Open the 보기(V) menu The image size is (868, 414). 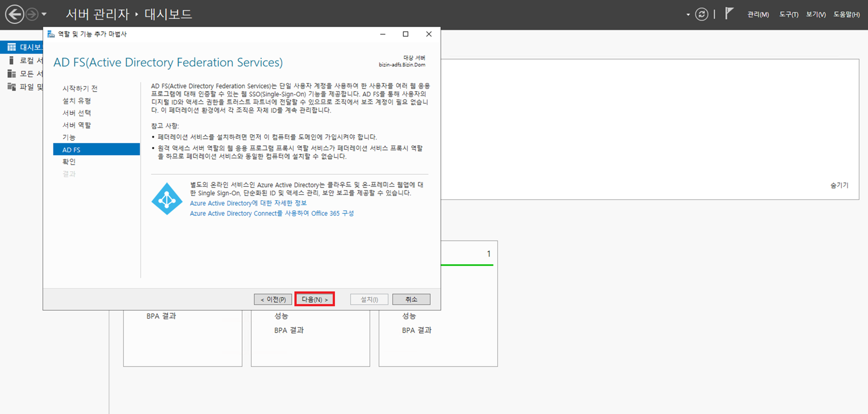pyautogui.click(x=816, y=14)
